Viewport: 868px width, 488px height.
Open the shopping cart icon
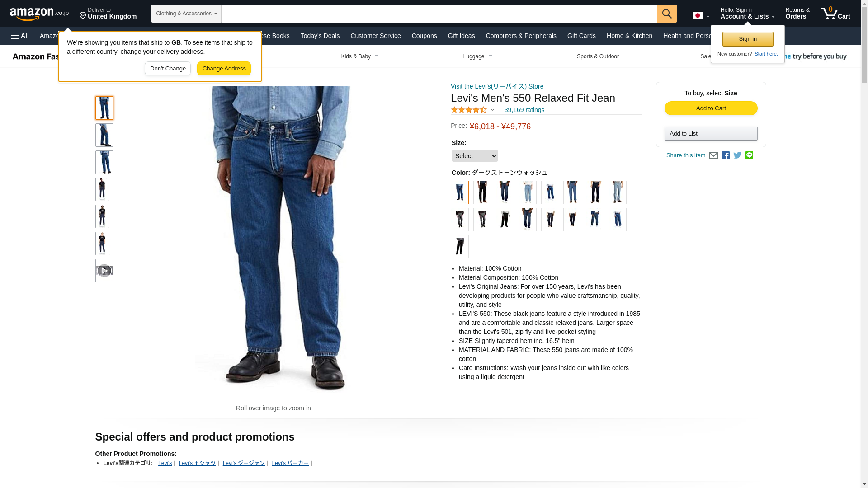tap(835, 14)
